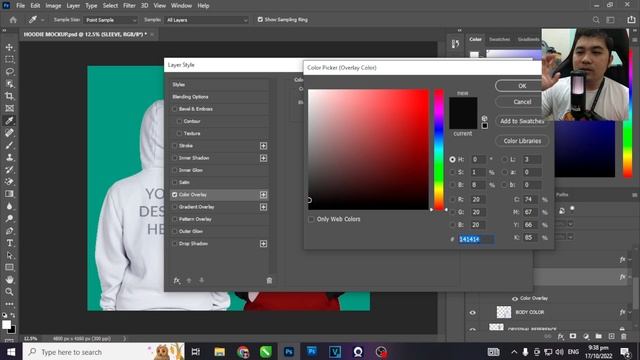Screen dimensions: 640x360
Task: Confirm color with OK button
Action: [522, 86]
